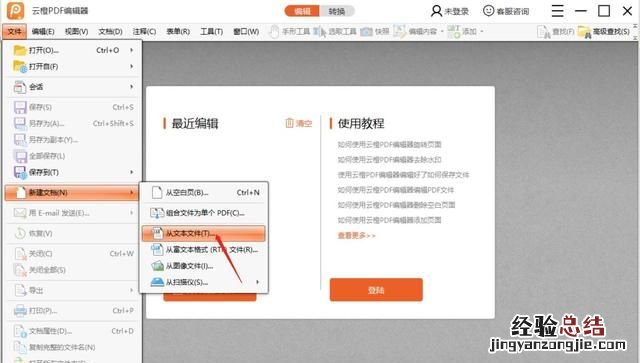Choose 全部保存(L) save all icon
This screenshot has width=640, height=363.
pyautogui.click(x=20, y=156)
